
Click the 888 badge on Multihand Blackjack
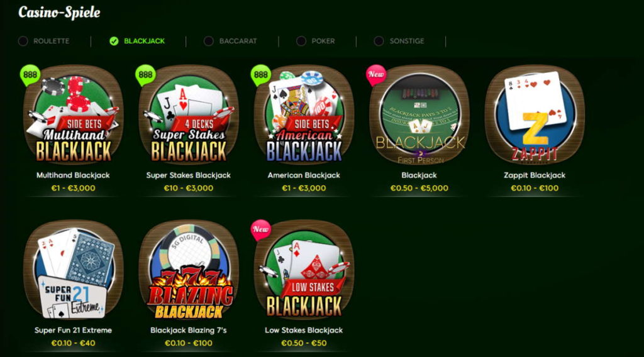pyautogui.click(x=30, y=75)
